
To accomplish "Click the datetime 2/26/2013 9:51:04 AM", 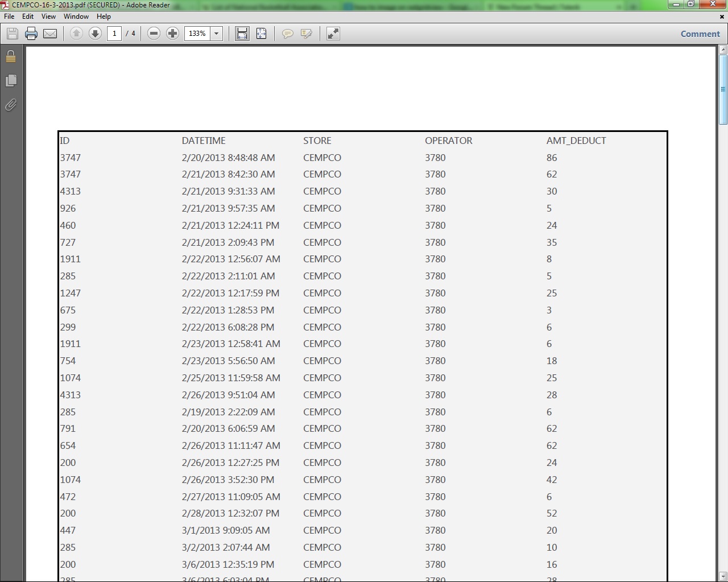I will pyautogui.click(x=228, y=395).
